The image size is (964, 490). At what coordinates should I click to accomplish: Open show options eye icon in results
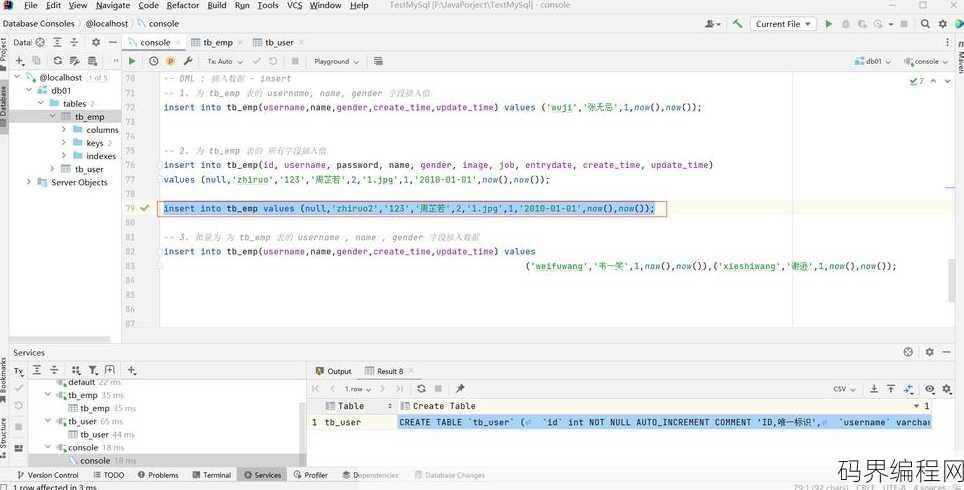930,389
